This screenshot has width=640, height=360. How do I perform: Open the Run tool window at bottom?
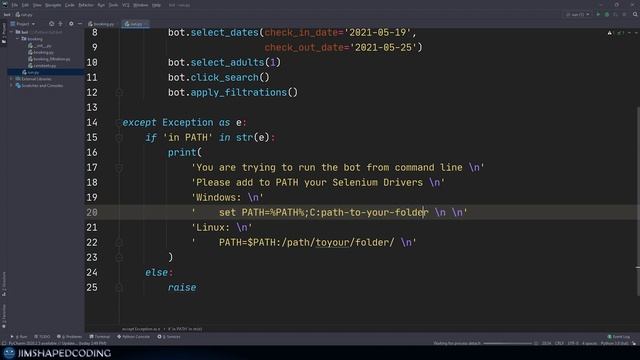[x=19, y=337]
